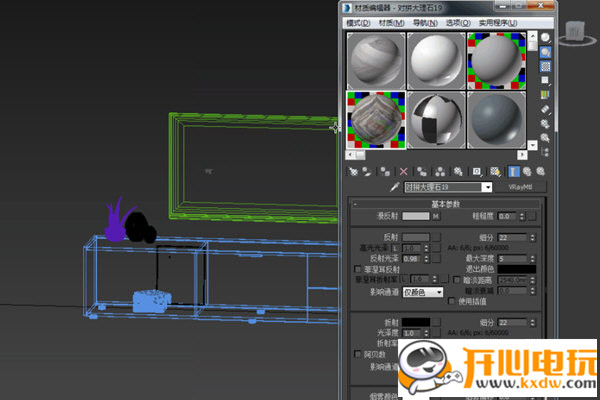Click the Get Material icon
Screen dimensions: 600x400
point(351,171)
